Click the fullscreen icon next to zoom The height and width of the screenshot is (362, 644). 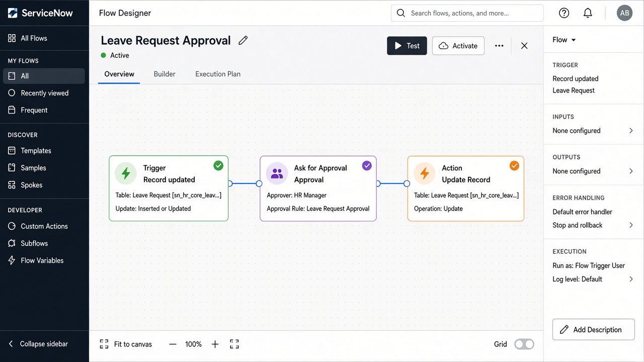pyautogui.click(x=234, y=344)
